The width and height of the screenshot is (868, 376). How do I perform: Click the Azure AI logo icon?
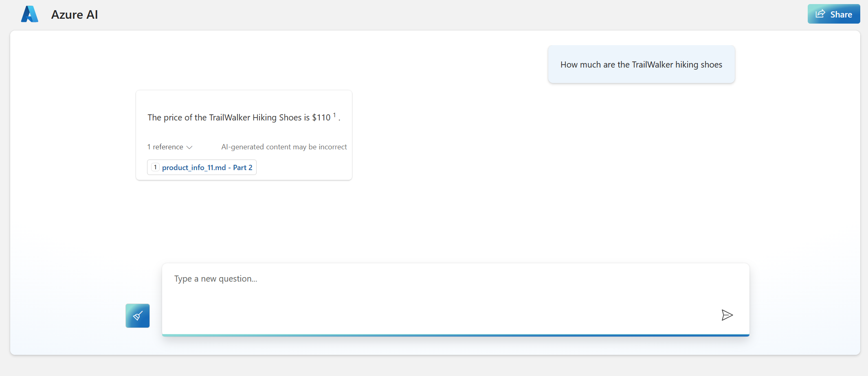coord(30,14)
